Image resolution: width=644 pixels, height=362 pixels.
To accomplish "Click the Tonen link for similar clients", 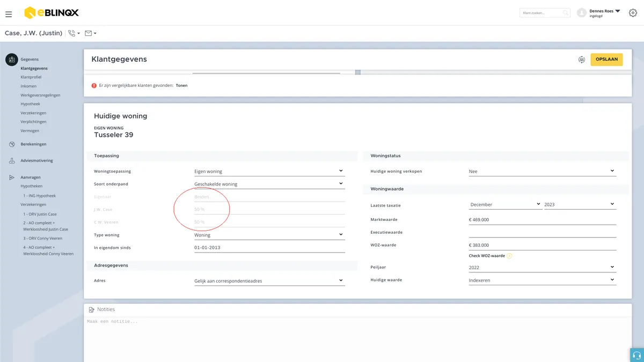I will click(x=182, y=85).
